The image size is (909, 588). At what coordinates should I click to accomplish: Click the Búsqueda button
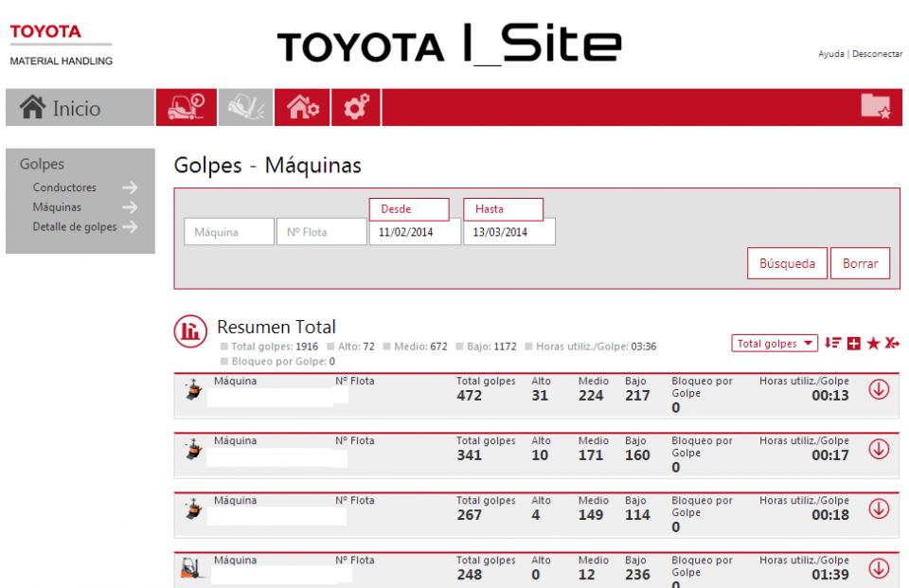[787, 263]
